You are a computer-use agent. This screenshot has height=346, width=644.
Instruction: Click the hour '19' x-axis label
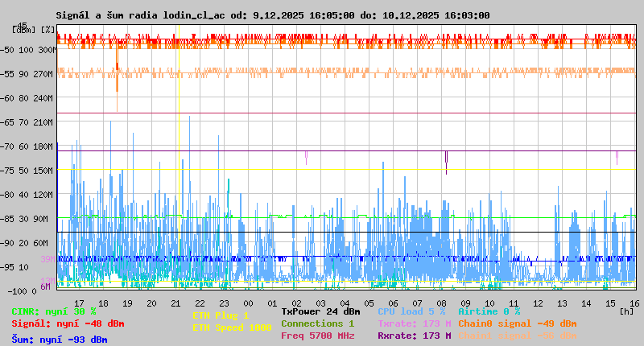pos(127,303)
